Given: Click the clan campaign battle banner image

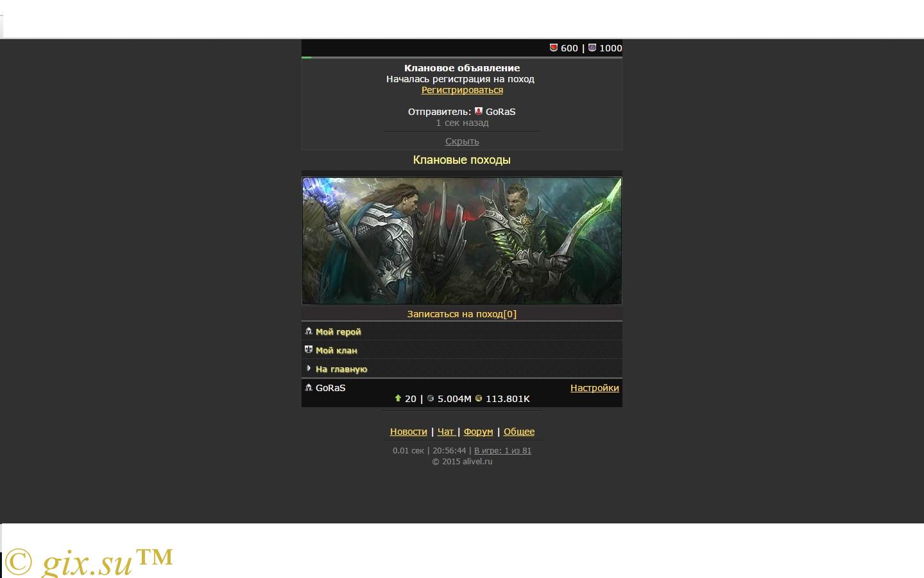Looking at the screenshot, I should pyautogui.click(x=462, y=241).
